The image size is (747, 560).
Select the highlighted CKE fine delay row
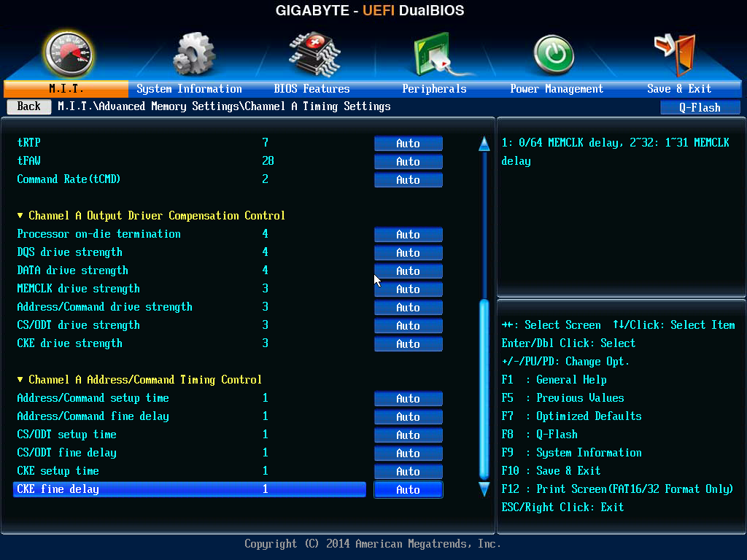(x=190, y=489)
